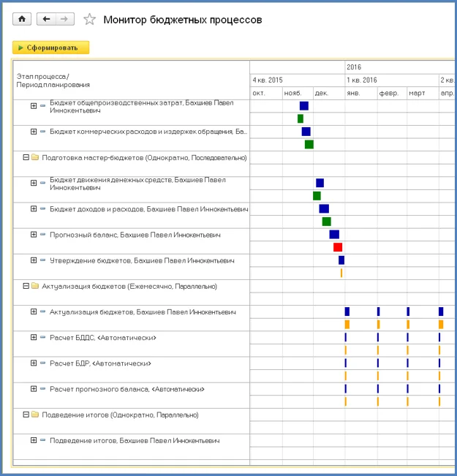The image size is (457, 476).
Task: Click the Home icon button
Action: (x=22, y=19)
